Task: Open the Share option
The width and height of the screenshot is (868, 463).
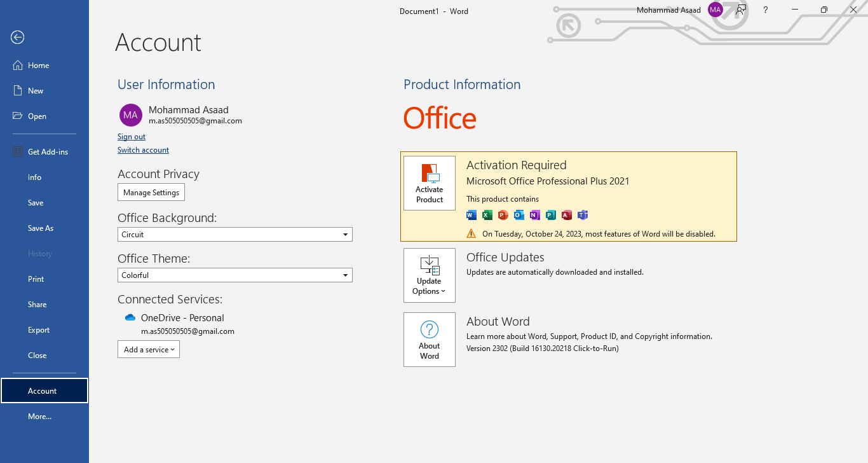Action: pos(44,305)
